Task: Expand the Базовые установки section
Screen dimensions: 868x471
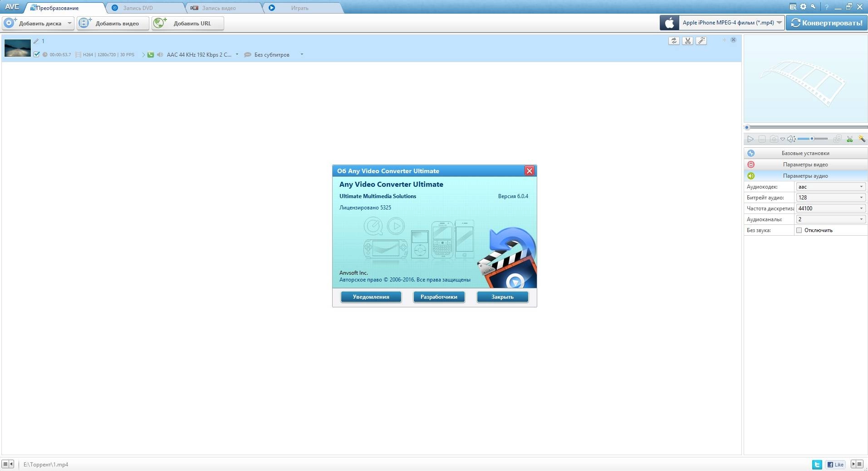Action: coord(805,153)
